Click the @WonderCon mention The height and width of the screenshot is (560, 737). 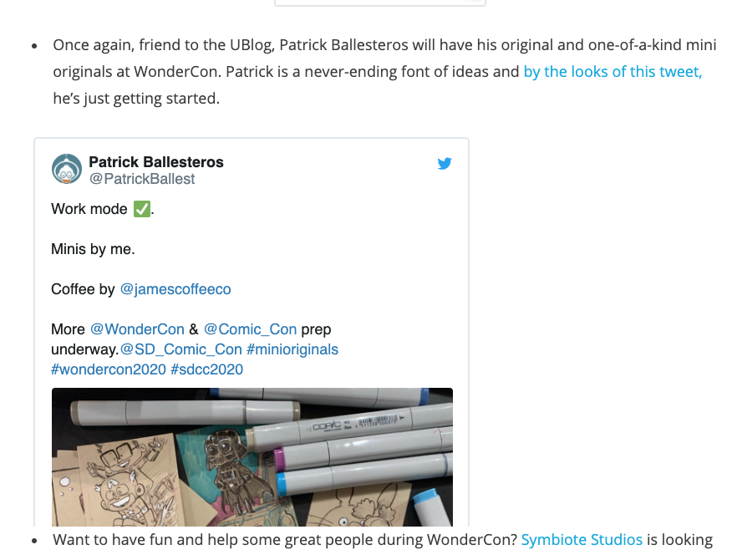click(x=137, y=329)
